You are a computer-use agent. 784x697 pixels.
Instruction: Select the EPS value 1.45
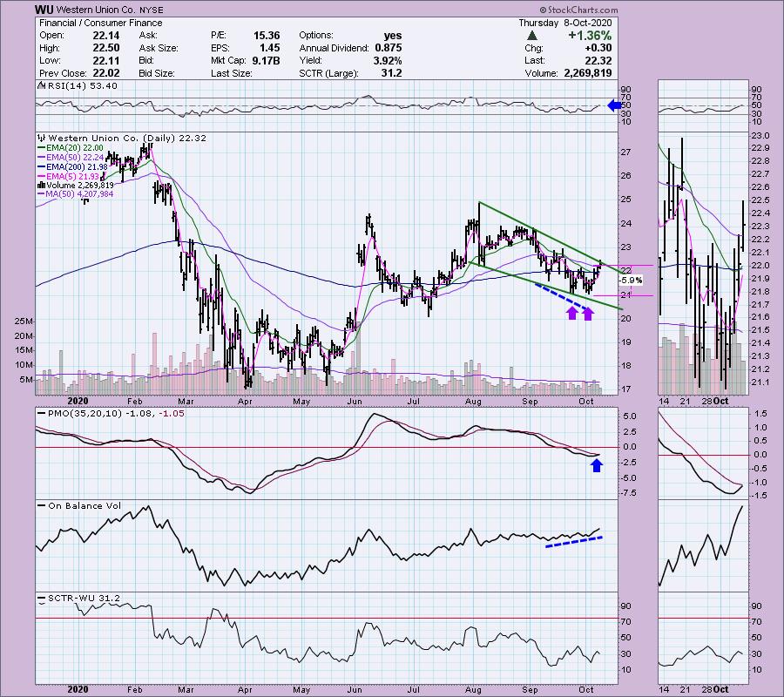tap(269, 48)
